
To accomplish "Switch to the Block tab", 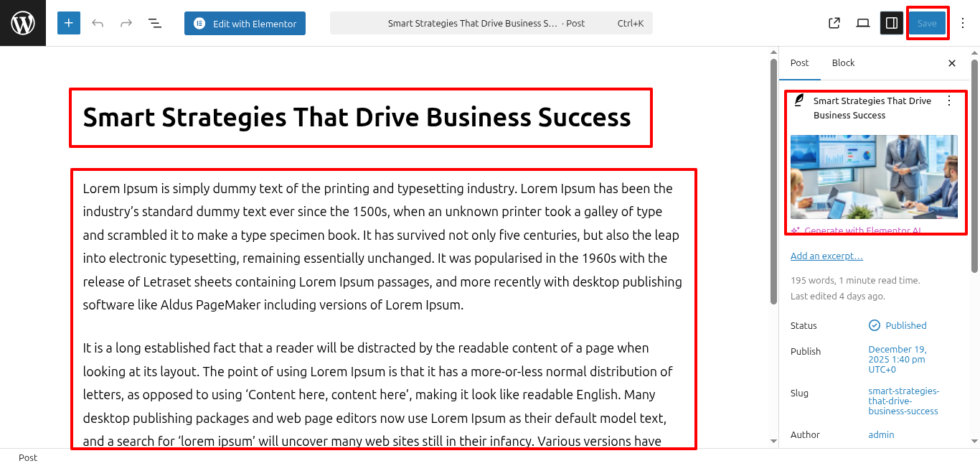I will coord(843,63).
